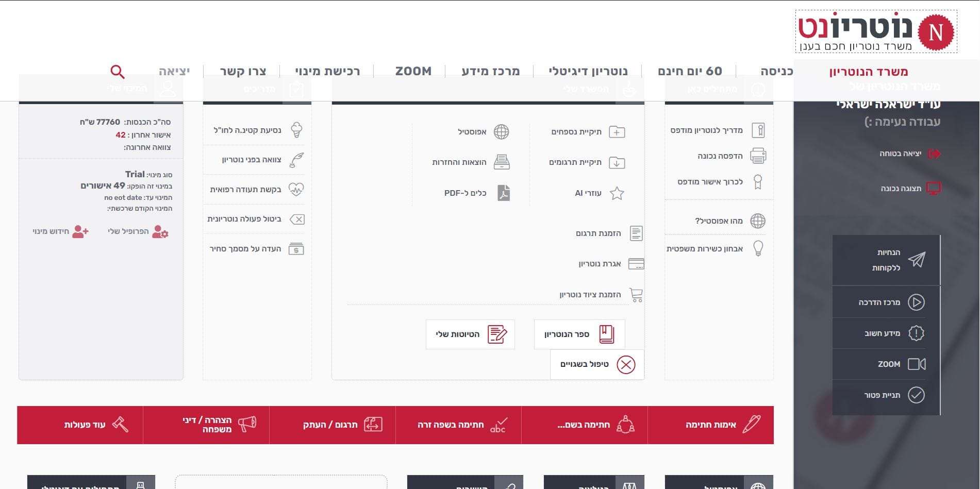Open הטיוטות שלי drafts button
The image size is (980, 489).
470,334
